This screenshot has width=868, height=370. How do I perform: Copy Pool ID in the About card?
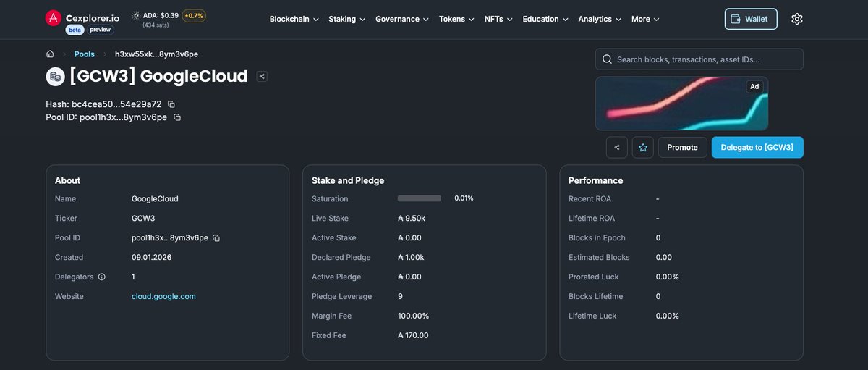pos(216,238)
